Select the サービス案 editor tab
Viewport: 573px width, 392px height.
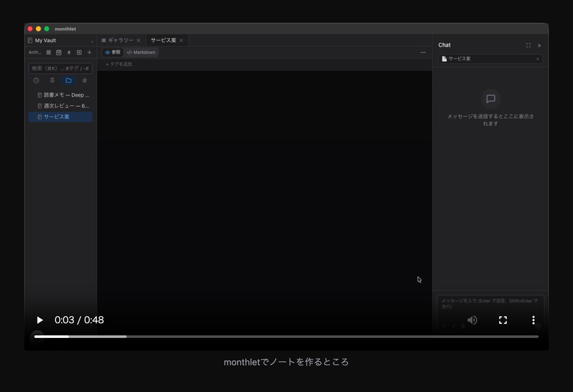pyautogui.click(x=164, y=40)
